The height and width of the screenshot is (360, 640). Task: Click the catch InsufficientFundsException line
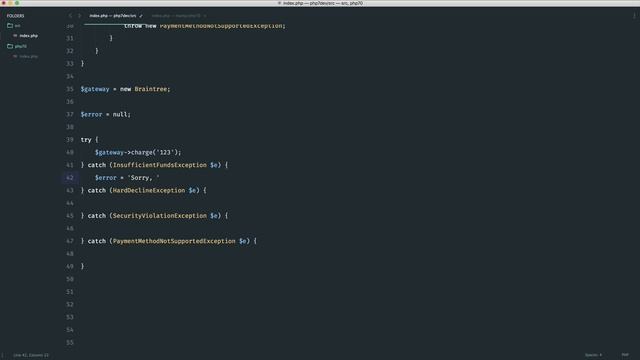[x=154, y=165]
